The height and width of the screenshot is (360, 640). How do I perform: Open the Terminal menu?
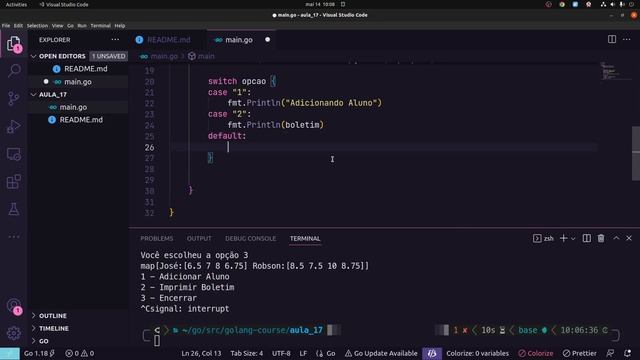pyautogui.click(x=100, y=25)
